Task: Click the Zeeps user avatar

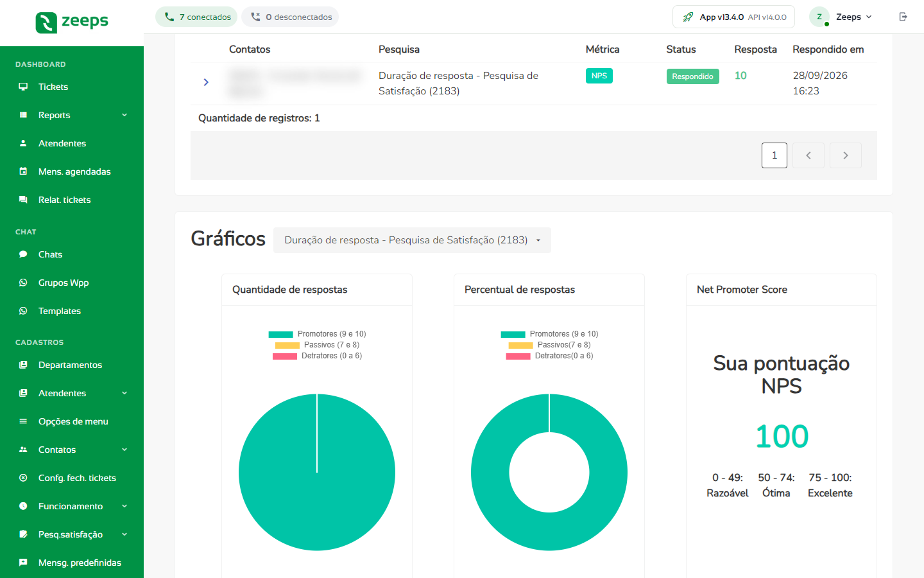Action: point(819,17)
